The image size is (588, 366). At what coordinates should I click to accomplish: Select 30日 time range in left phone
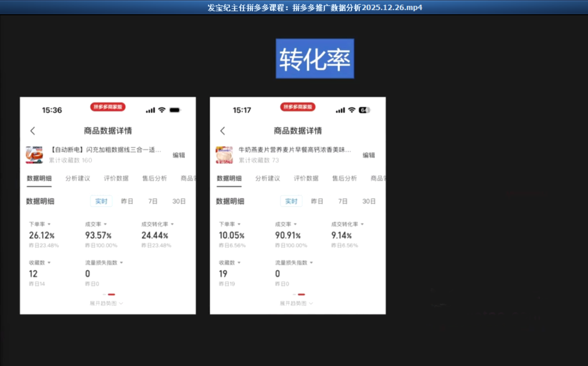(179, 201)
